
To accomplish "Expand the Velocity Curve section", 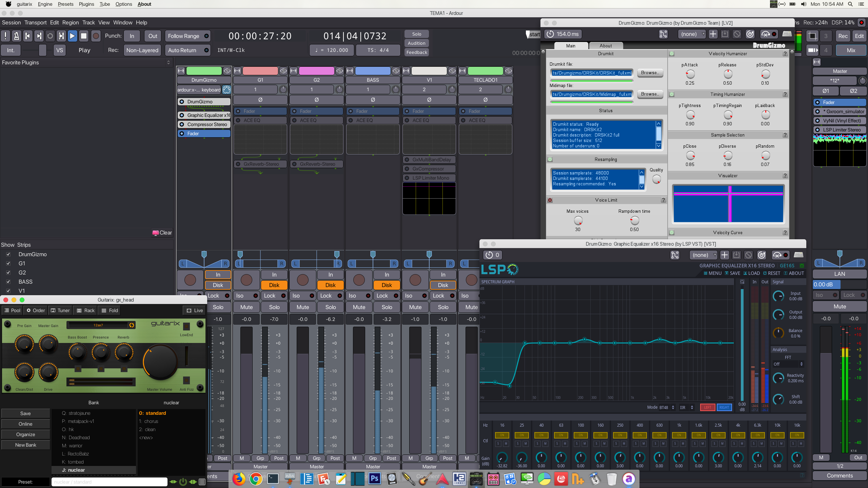I will pos(728,232).
